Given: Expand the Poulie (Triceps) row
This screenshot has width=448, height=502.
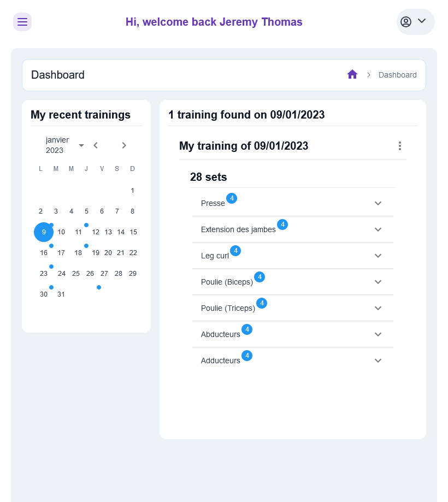Looking at the screenshot, I should (x=378, y=308).
